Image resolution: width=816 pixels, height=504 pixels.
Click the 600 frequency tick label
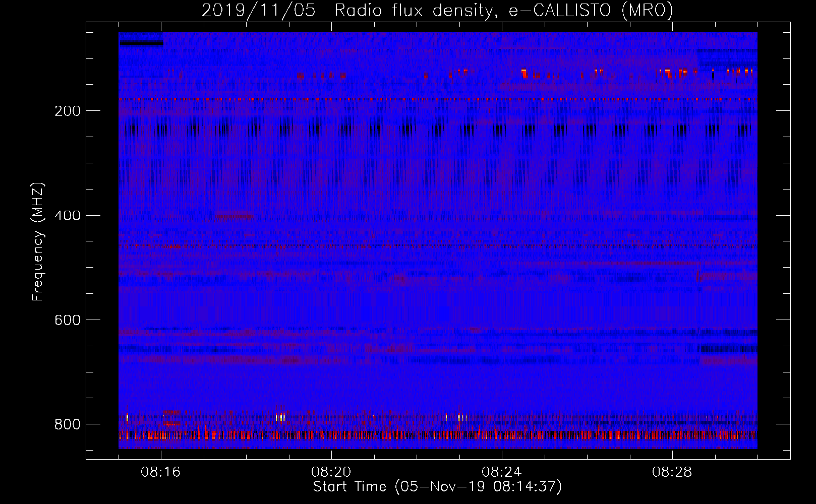(68, 321)
